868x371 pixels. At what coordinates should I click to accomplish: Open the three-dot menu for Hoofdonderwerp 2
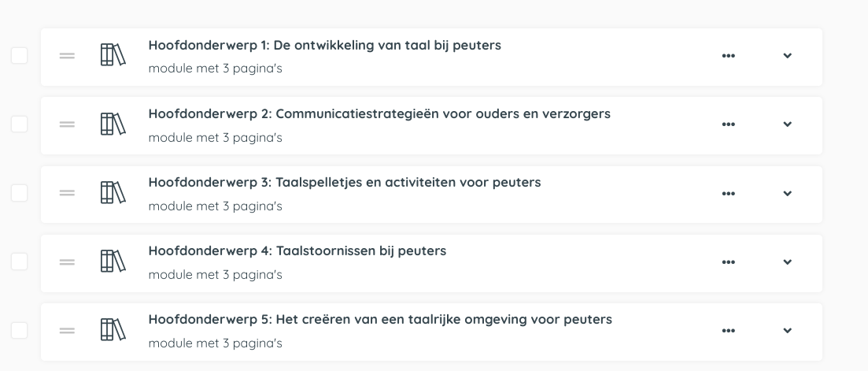pos(728,124)
